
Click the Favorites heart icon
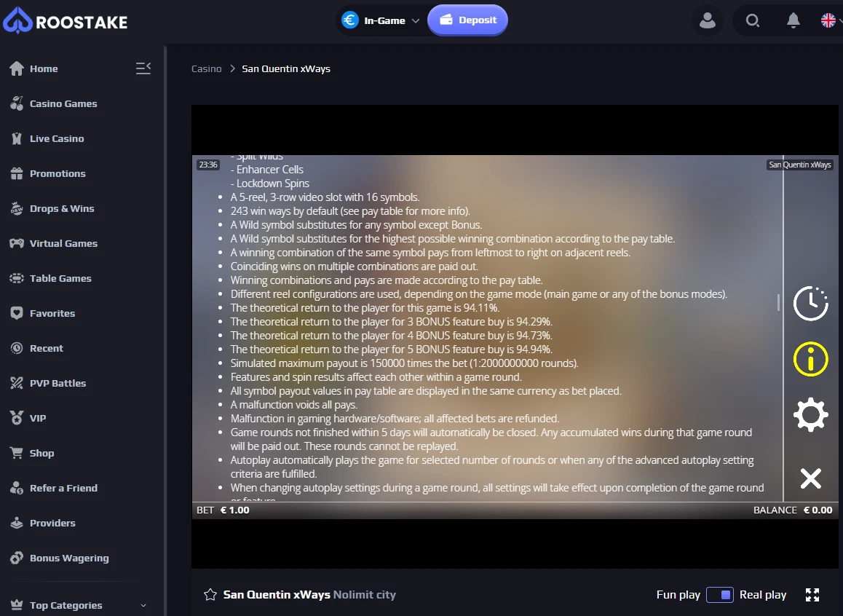point(17,313)
